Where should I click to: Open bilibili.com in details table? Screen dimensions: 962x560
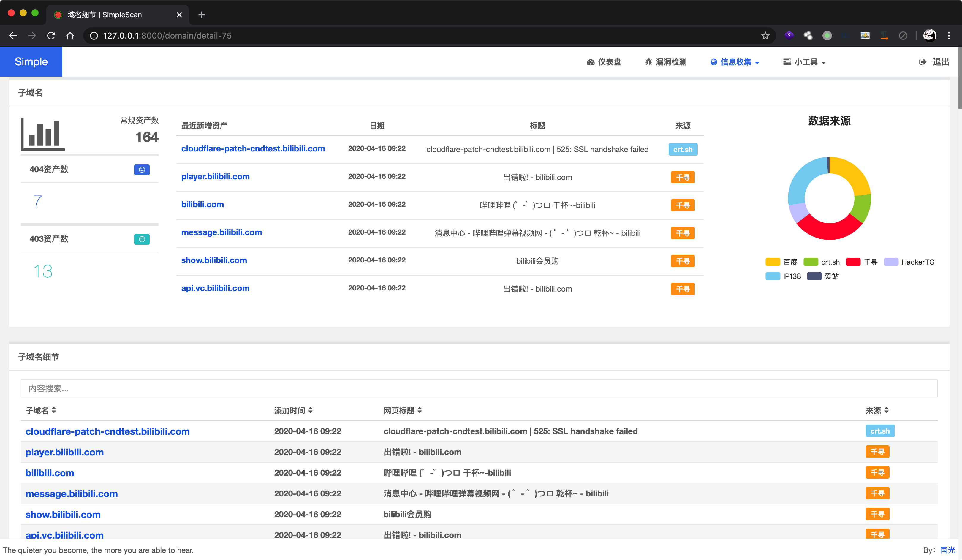point(50,473)
